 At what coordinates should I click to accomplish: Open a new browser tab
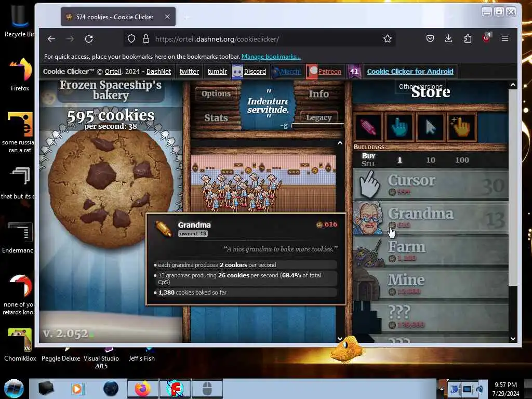187,17
